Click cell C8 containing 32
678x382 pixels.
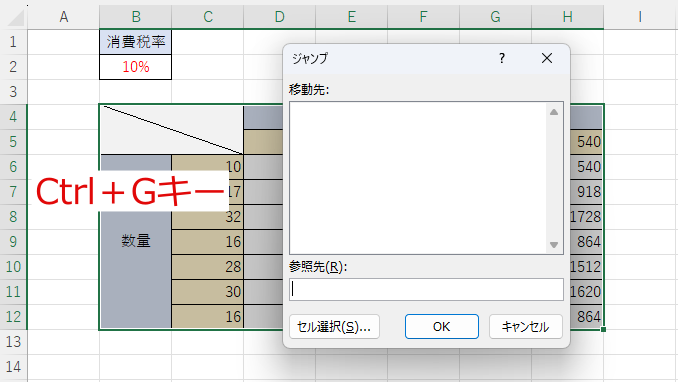click(208, 216)
